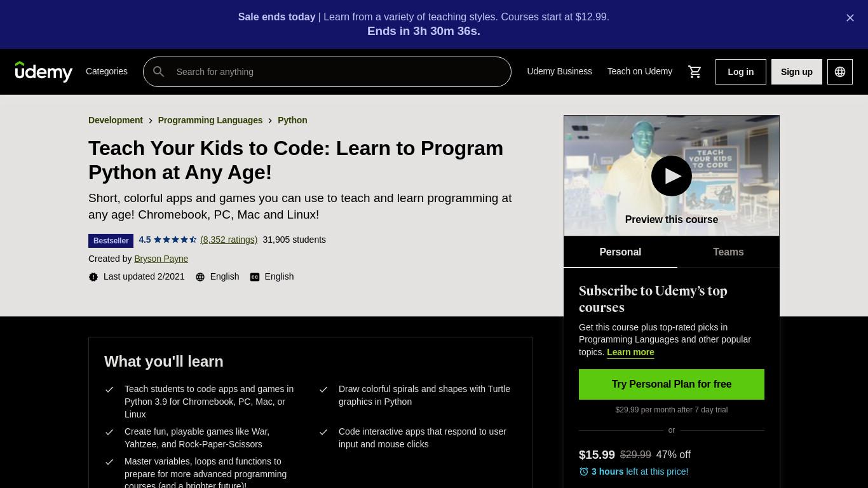Click Try Personal Plan for free
The image size is (868, 488).
pos(672,384)
